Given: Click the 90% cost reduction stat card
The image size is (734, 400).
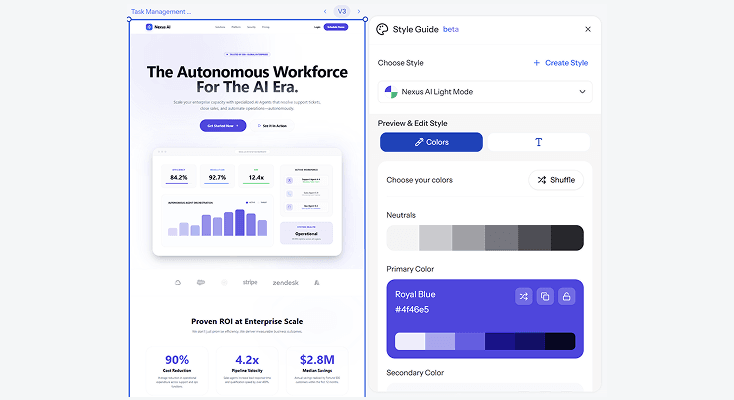Looking at the screenshot, I should pyautogui.click(x=177, y=371).
